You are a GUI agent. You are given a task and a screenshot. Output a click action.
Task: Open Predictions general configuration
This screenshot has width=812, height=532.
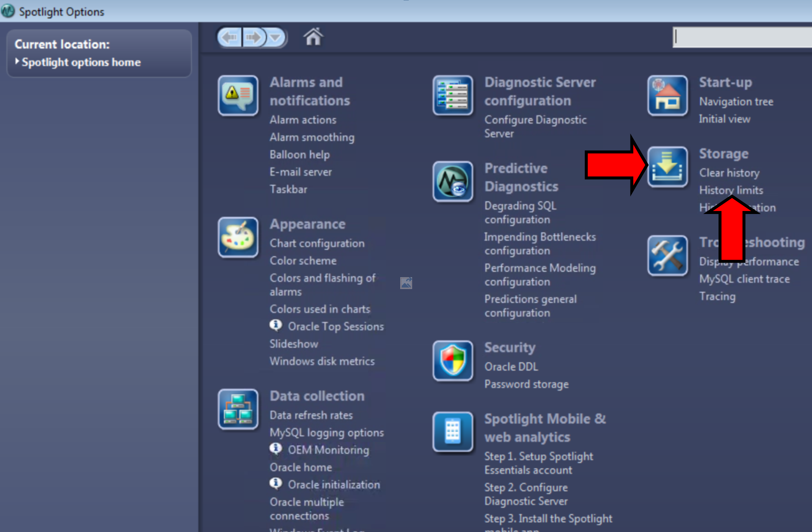(x=531, y=306)
